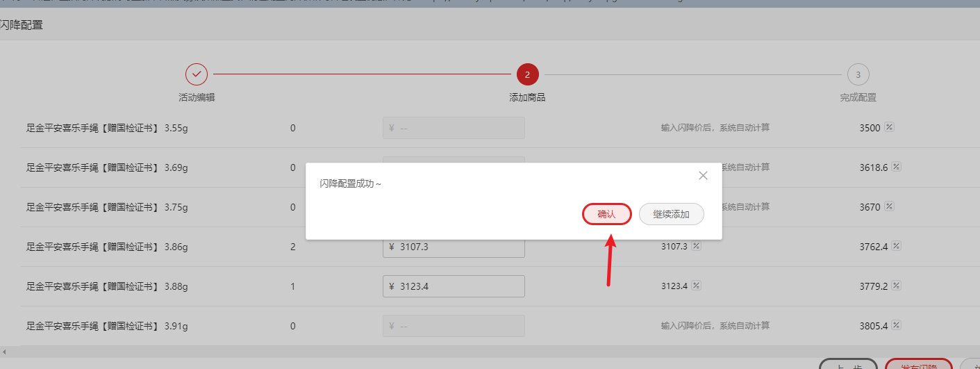Click the price input for 3.55g item
The width and height of the screenshot is (980, 369).
[454, 128]
